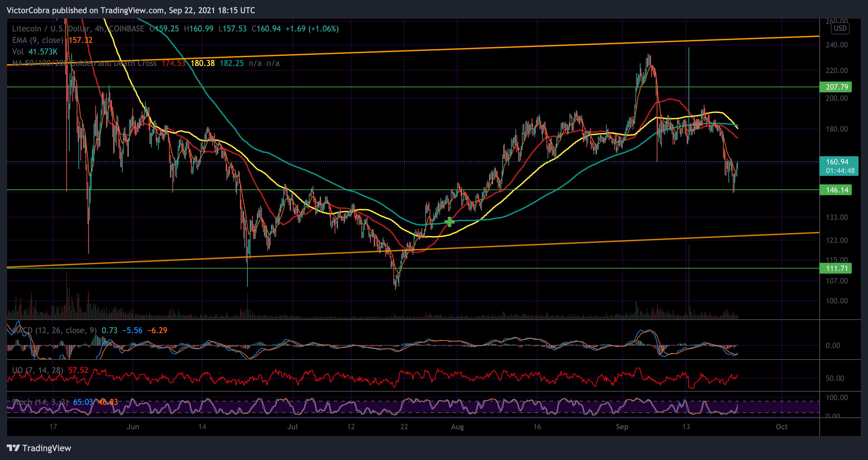
Task: Click the Stoch value 65.03
Action: (83, 402)
